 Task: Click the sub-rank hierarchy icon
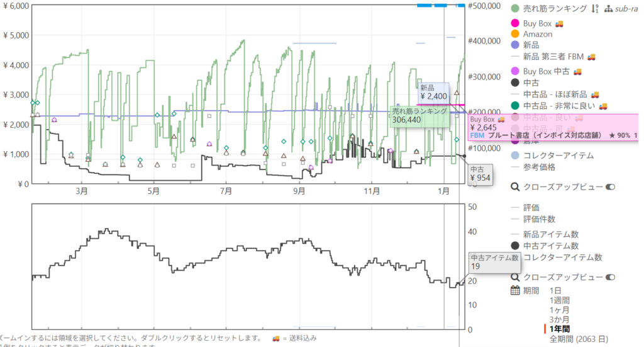[608, 9]
